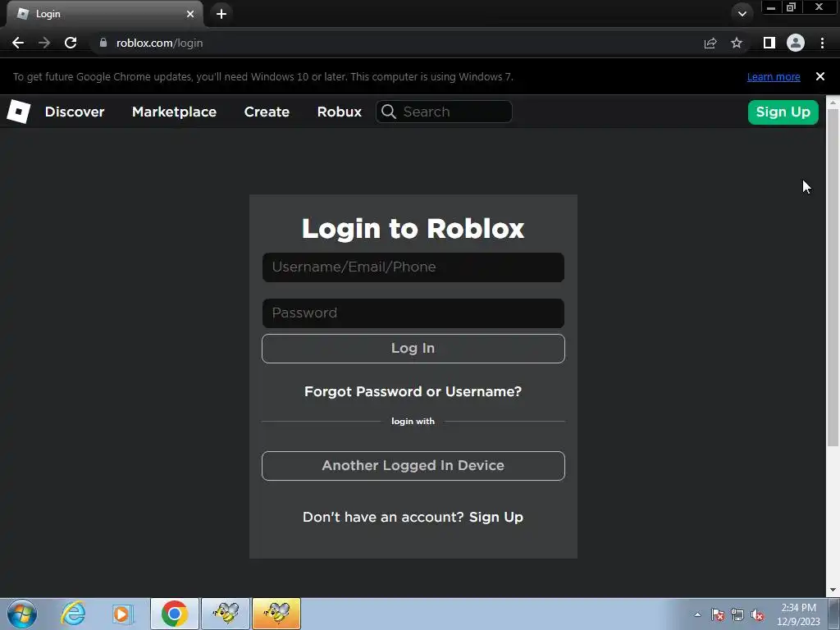Click the muted volume tray icon
840x630 pixels.
pos(757,614)
